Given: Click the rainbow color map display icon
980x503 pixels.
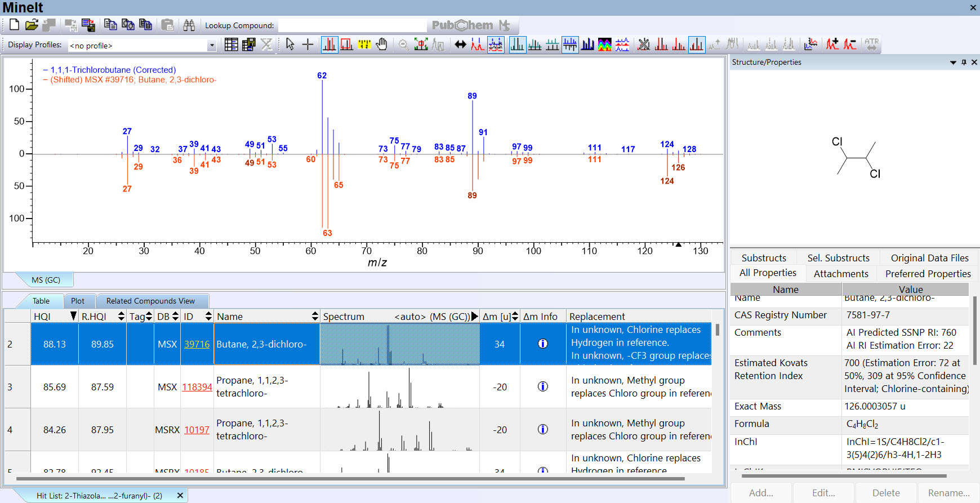Looking at the screenshot, I should (x=605, y=44).
